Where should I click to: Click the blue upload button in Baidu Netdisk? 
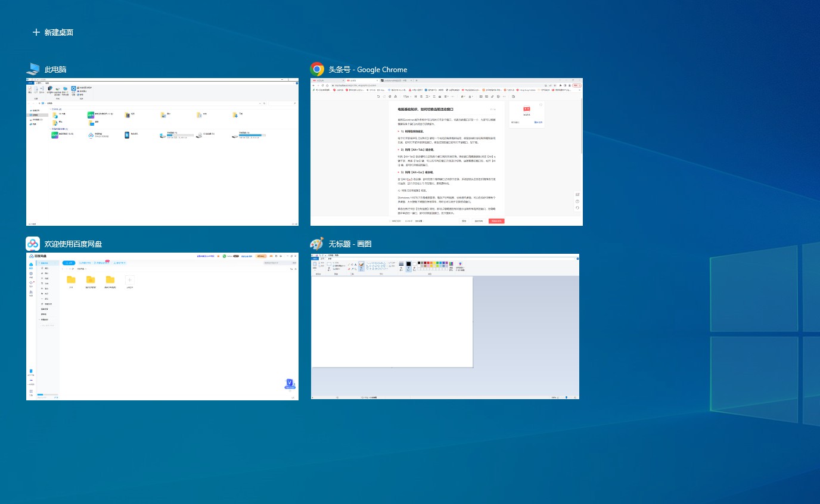pyautogui.click(x=69, y=263)
